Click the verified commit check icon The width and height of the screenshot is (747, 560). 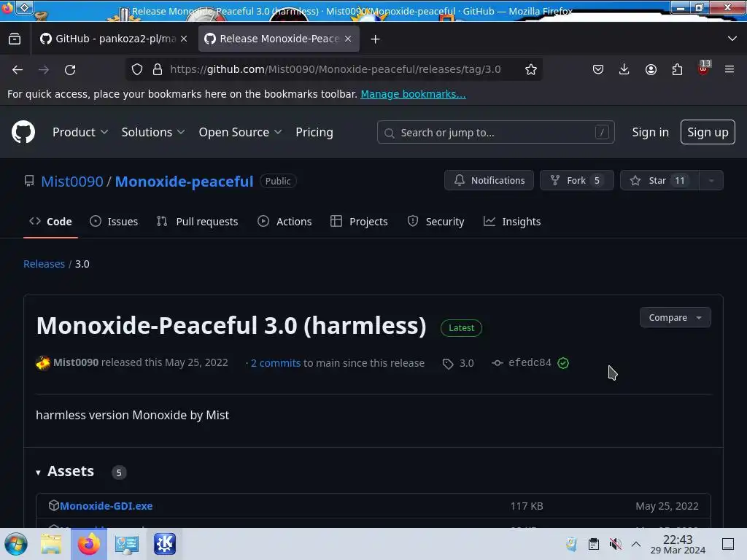pyautogui.click(x=563, y=363)
